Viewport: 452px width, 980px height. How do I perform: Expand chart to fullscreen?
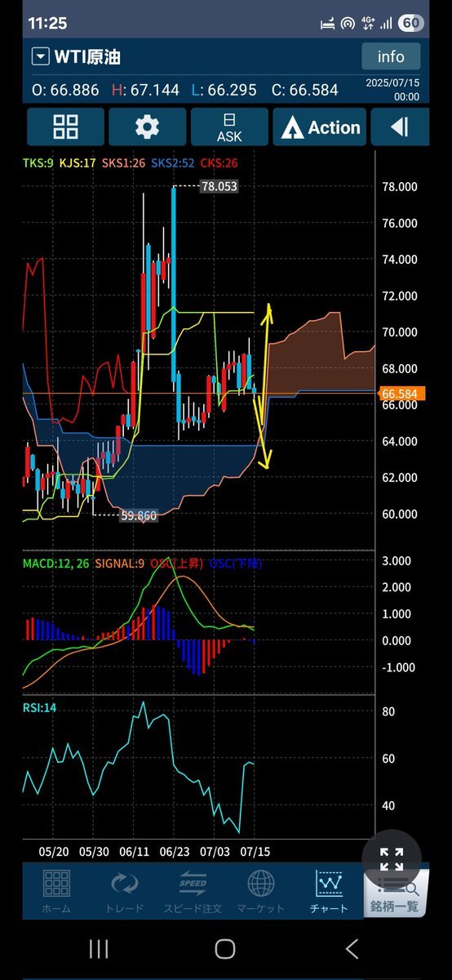click(392, 859)
